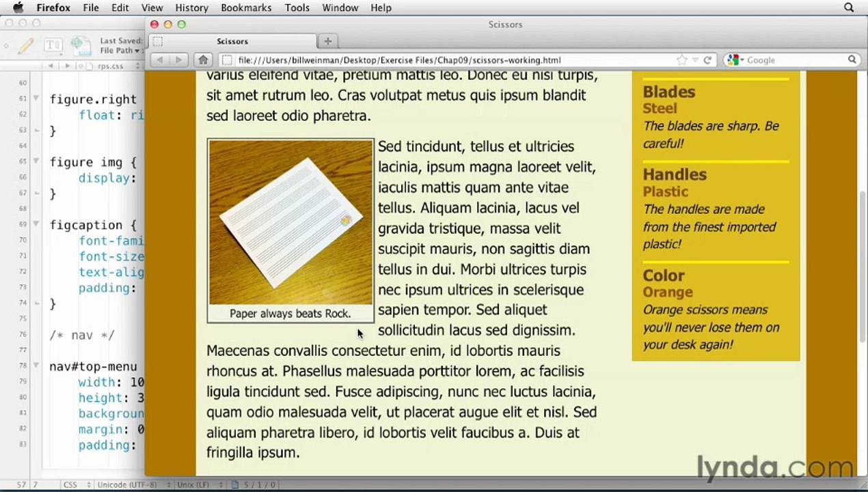This screenshot has width=868, height=492.
Task: Open the Window menu
Action: coord(340,8)
